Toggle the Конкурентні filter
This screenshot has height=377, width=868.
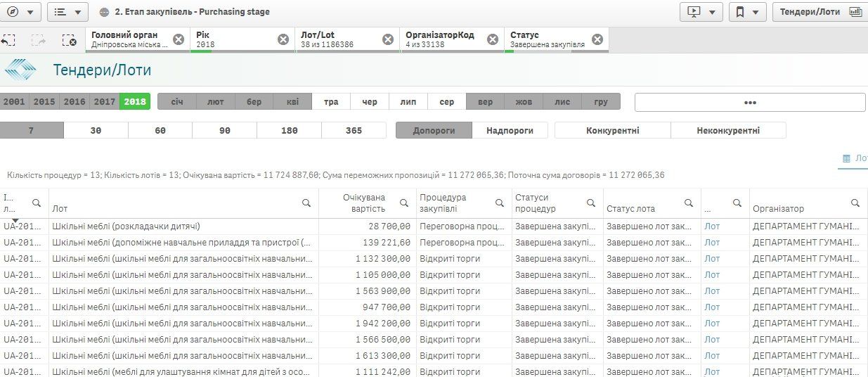pyautogui.click(x=612, y=130)
